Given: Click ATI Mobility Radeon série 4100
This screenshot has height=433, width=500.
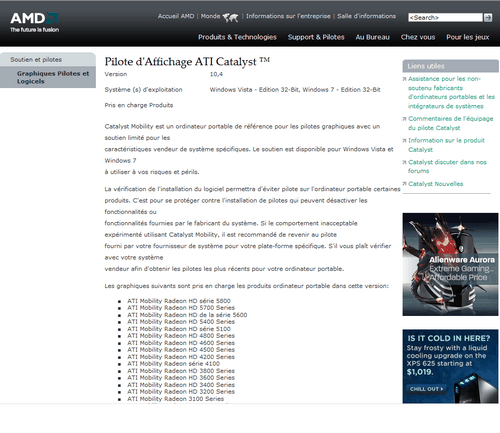Looking at the screenshot, I should (173, 363).
